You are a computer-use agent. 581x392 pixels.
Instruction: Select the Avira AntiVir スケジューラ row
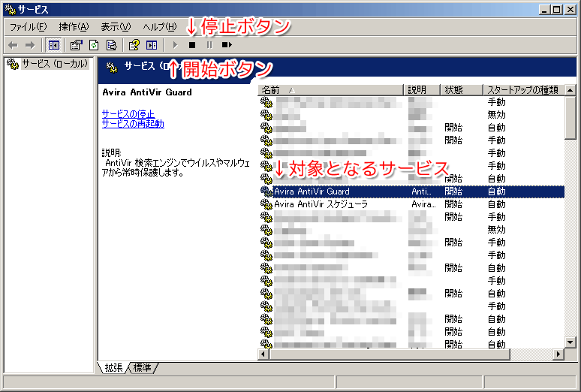click(411, 204)
